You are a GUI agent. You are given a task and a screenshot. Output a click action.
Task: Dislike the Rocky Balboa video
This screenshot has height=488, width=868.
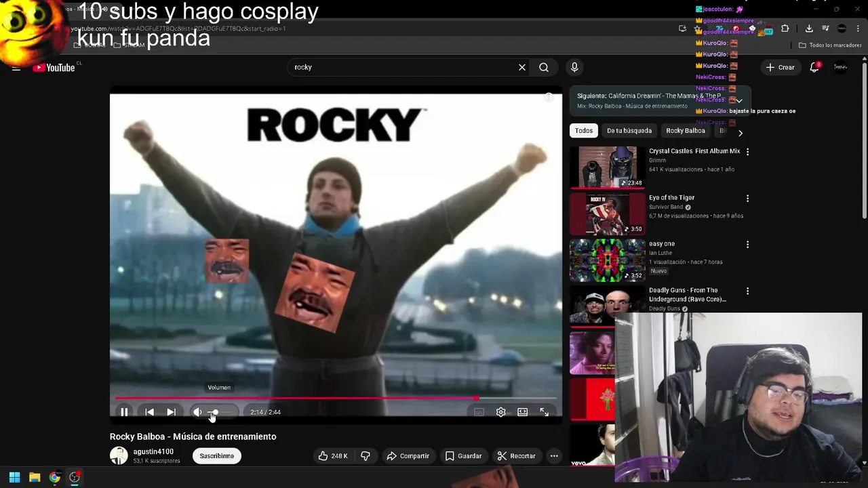pos(366,456)
